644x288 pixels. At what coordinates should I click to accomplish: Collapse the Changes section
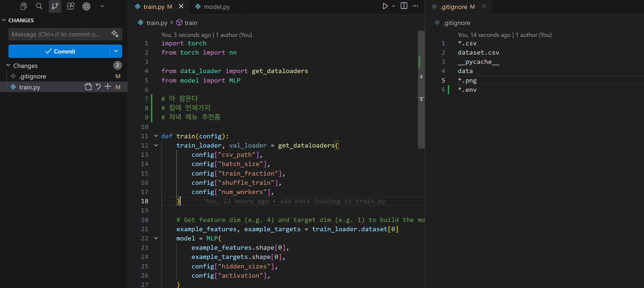click(8, 65)
